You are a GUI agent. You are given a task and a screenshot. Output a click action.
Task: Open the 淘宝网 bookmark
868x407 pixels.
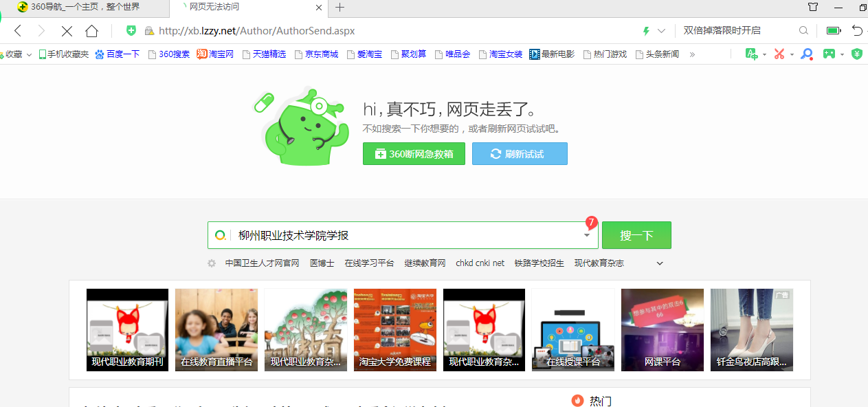[x=216, y=54]
